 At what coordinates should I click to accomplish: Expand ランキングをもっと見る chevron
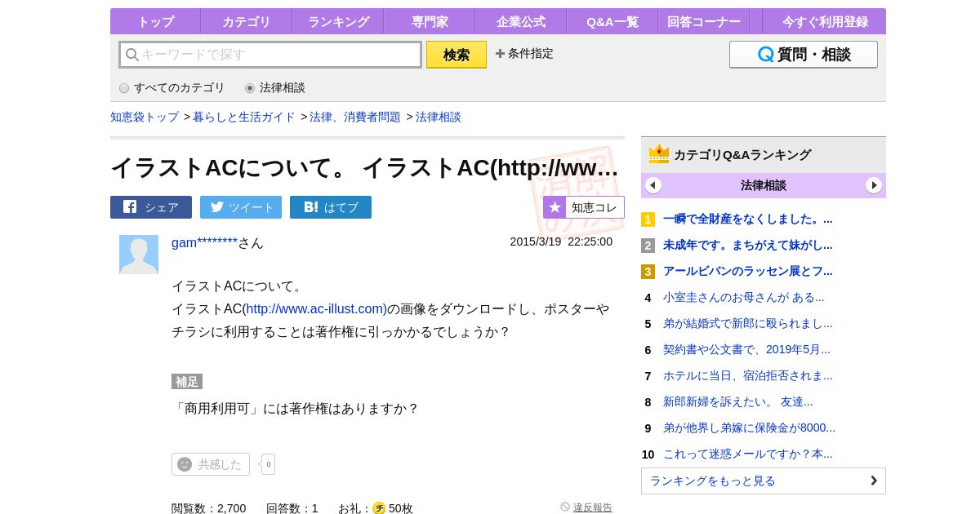click(x=874, y=481)
